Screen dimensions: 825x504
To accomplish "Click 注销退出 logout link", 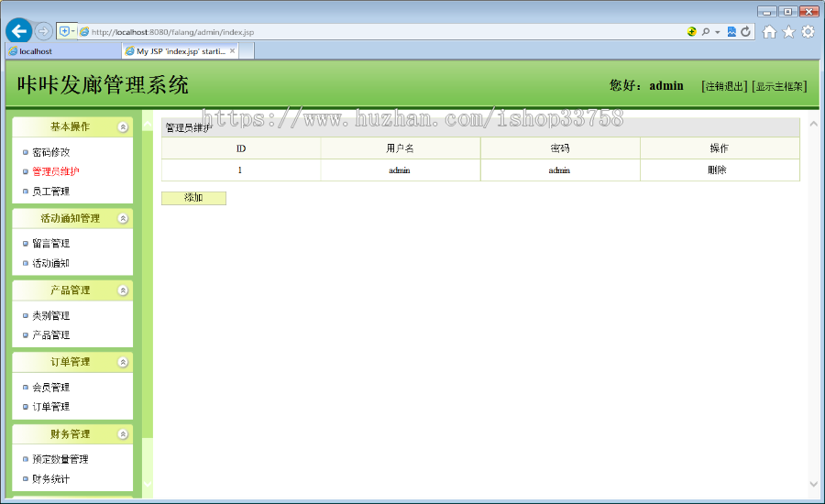I will [724, 86].
